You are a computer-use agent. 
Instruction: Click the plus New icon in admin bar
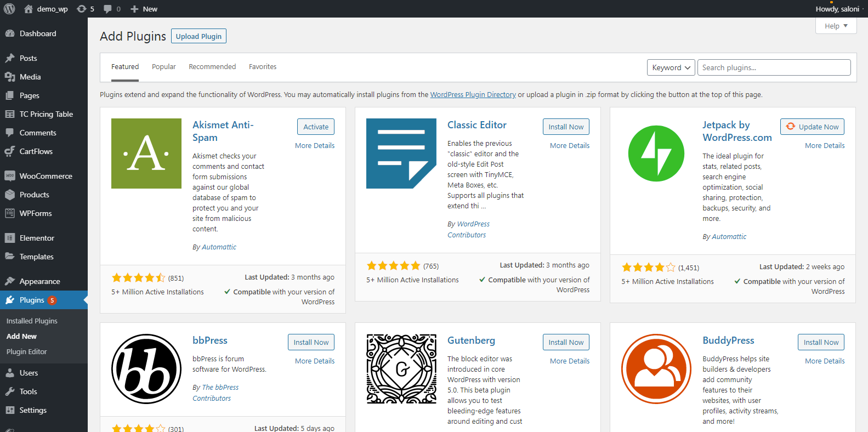pos(134,9)
